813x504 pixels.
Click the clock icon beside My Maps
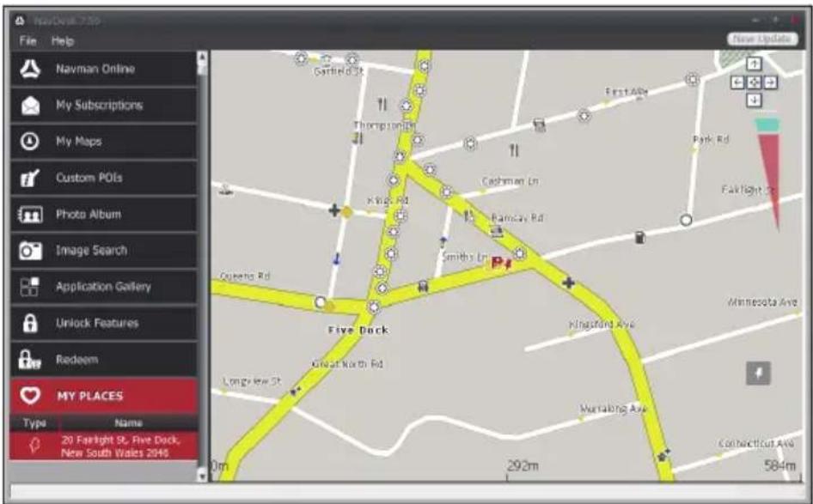(x=29, y=141)
